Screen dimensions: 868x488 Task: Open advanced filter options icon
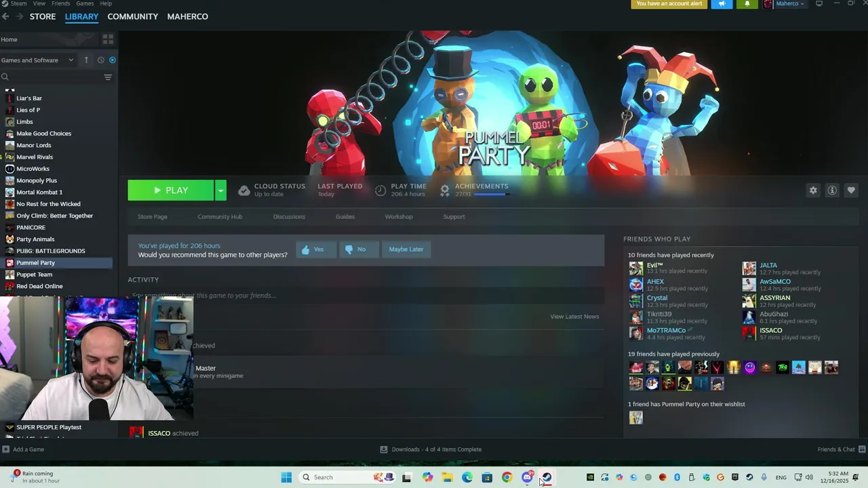coord(108,77)
